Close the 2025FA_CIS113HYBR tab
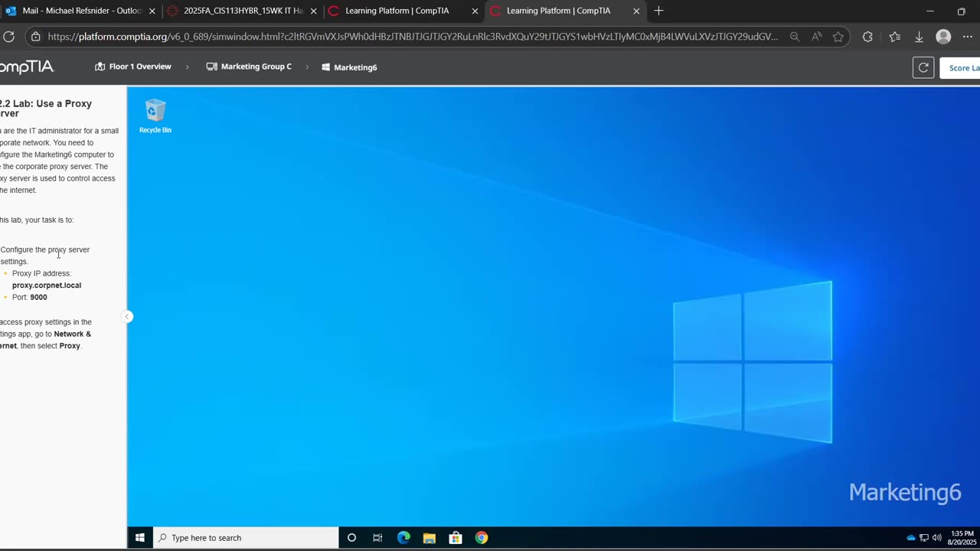The image size is (980, 551). coord(313,11)
